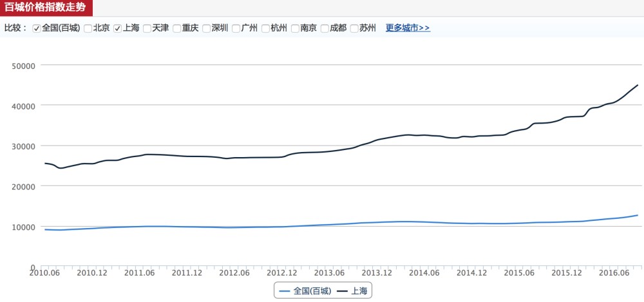Check the 深圳 city option
Image resolution: width=644 pixels, height=302 pixels.
pyautogui.click(x=207, y=28)
